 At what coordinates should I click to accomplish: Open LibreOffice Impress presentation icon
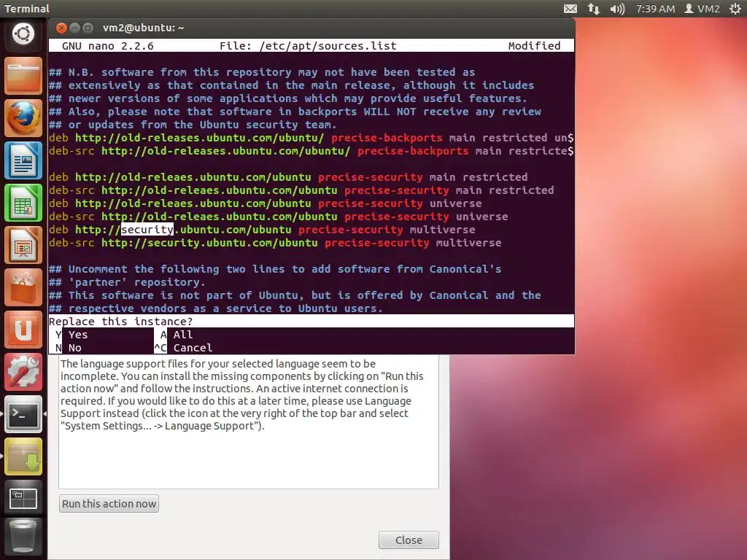pyautogui.click(x=23, y=246)
